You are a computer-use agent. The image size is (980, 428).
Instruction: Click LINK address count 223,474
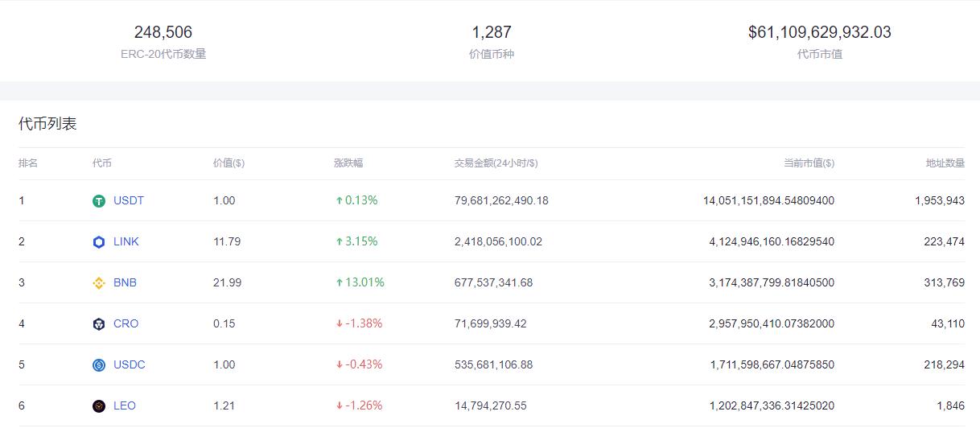click(945, 241)
